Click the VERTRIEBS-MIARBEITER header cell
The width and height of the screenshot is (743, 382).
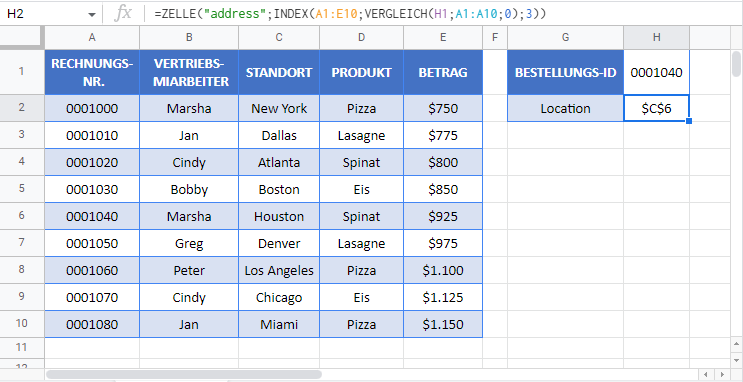click(x=189, y=72)
